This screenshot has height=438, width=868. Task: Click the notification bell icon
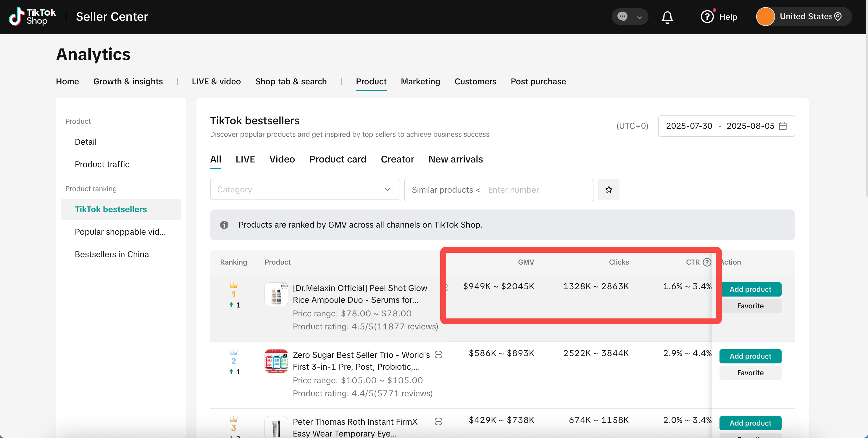(667, 17)
